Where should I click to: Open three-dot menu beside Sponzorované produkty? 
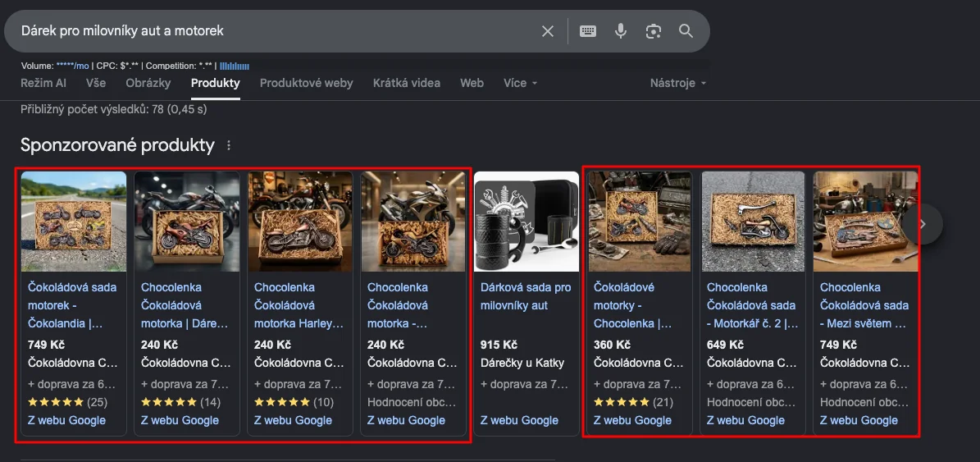(x=229, y=145)
